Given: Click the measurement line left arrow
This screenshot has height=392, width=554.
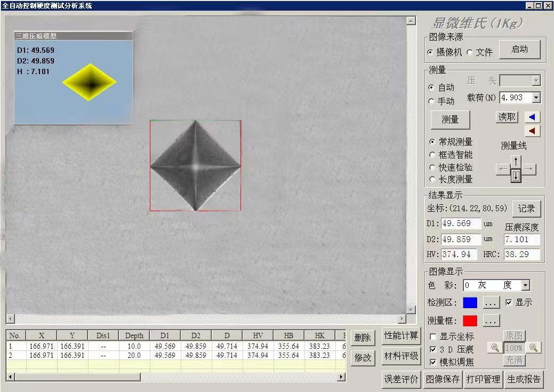Looking at the screenshot, I should coord(503,170).
